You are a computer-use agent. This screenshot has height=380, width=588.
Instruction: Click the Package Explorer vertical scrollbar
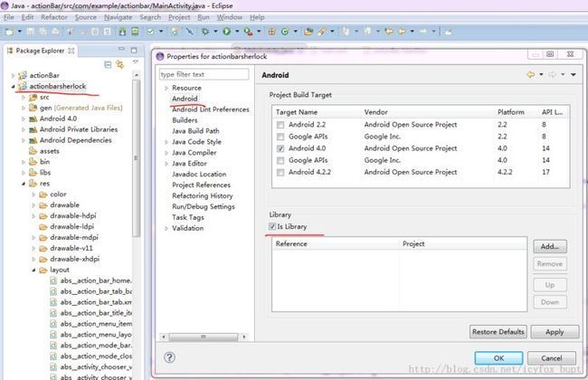pyautogui.click(x=136, y=157)
